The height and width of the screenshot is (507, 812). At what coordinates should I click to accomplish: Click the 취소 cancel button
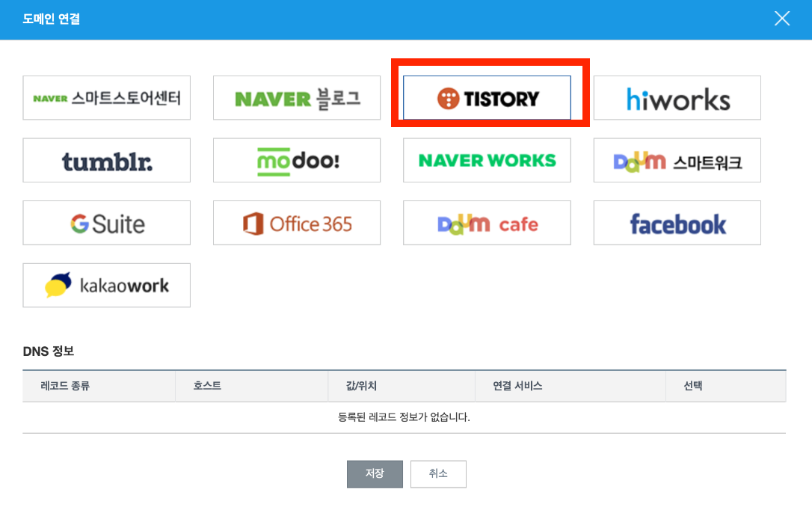point(438,474)
